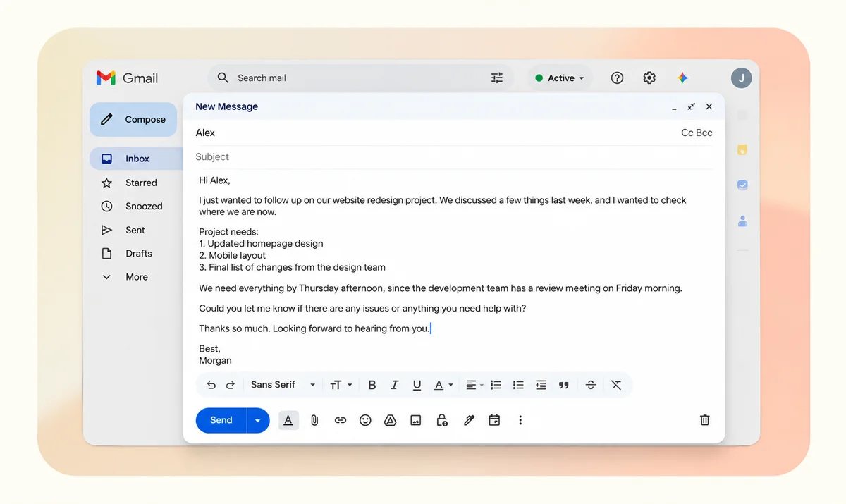Add Bcc recipients
This screenshot has height=504, width=846.
coord(704,133)
